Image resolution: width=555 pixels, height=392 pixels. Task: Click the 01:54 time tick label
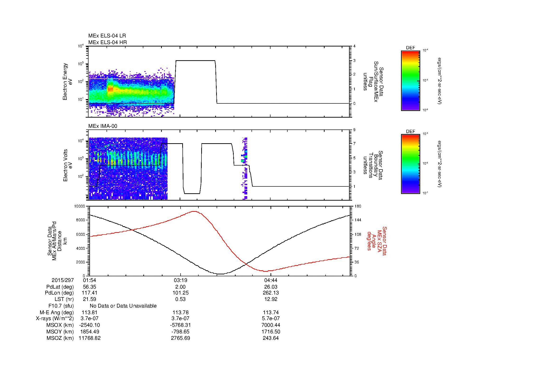(x=89, y=280)
